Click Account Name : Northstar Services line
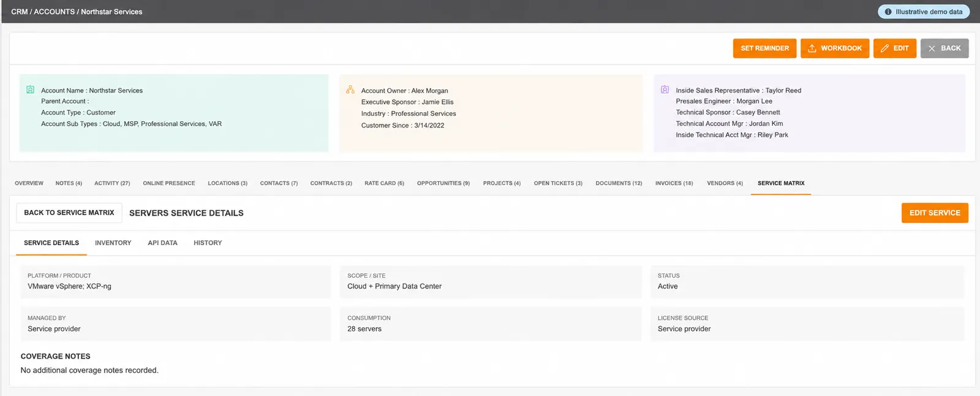This screenshot has height=396, width=980. pos(92,90)
